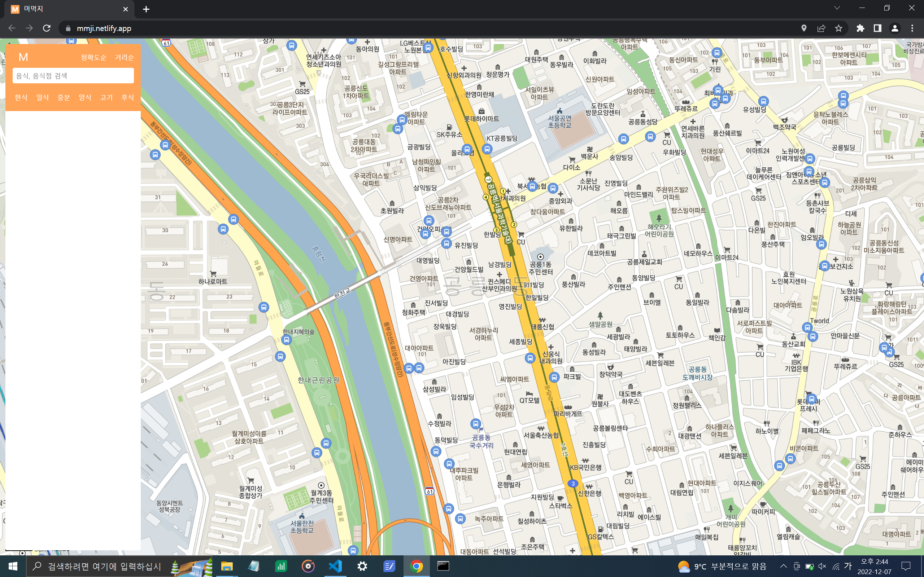Viewport: 924px width, 577px height.
Task: Share this page via share icon
Action: tap(821, 28)
